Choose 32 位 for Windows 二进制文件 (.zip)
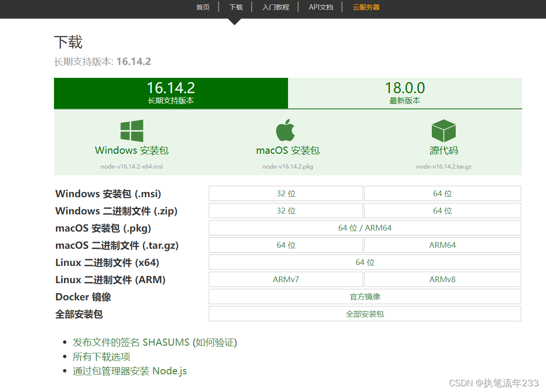This screenshot has height=392, width=546. pyautogui.click(x=286, y=211)
